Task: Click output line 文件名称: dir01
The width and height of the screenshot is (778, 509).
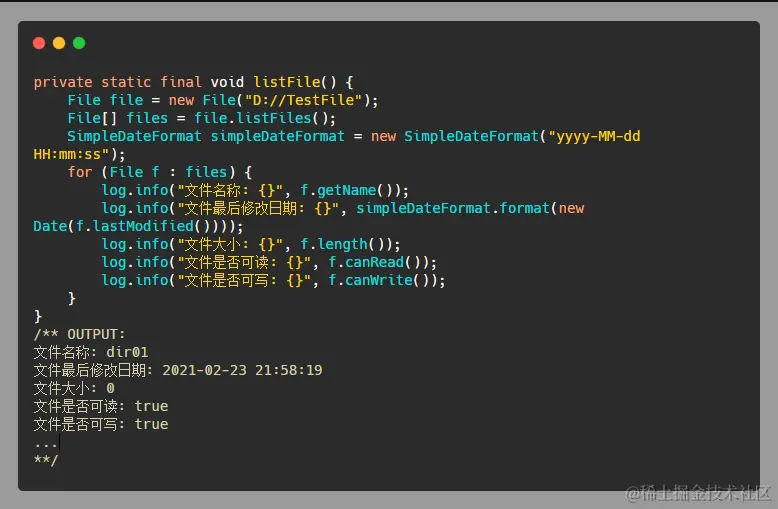Action: 91,352
